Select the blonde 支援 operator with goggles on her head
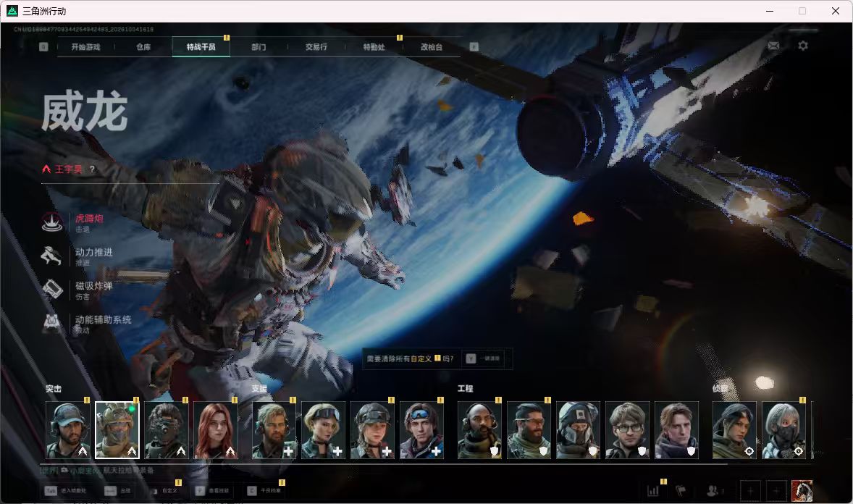 pyautogui.click(x=323, y=430)
